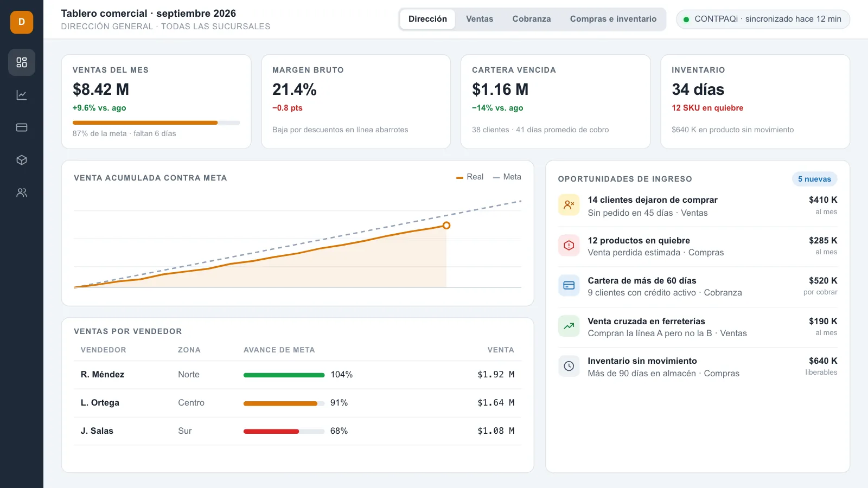868x488 pixels.
Task: Select the J. Salas vendor name
Action: click(97, 431)
